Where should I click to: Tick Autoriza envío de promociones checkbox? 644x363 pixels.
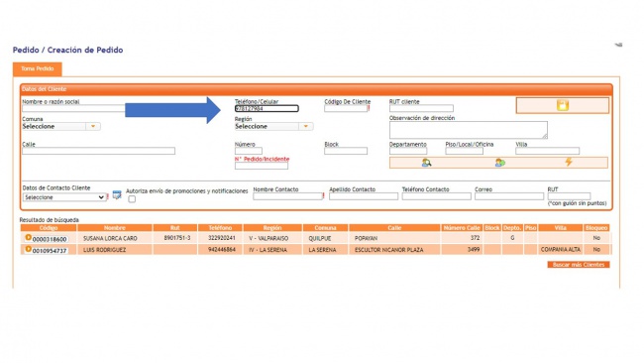(x=132, y=199)
